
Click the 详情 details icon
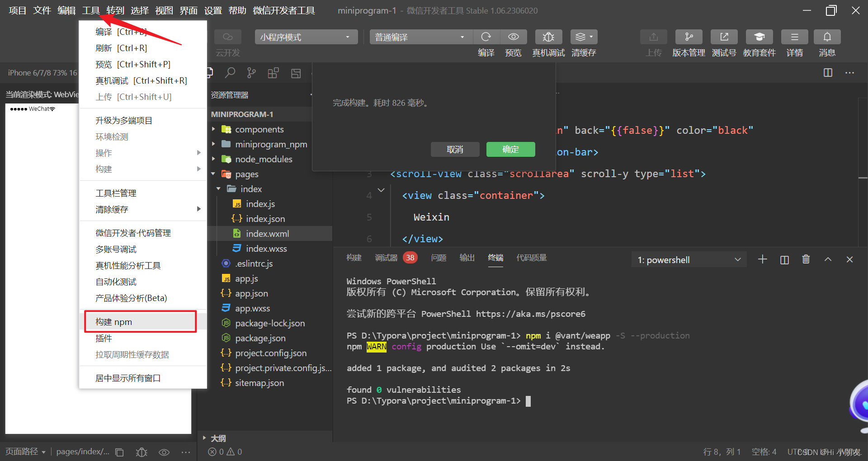[794, 37]
